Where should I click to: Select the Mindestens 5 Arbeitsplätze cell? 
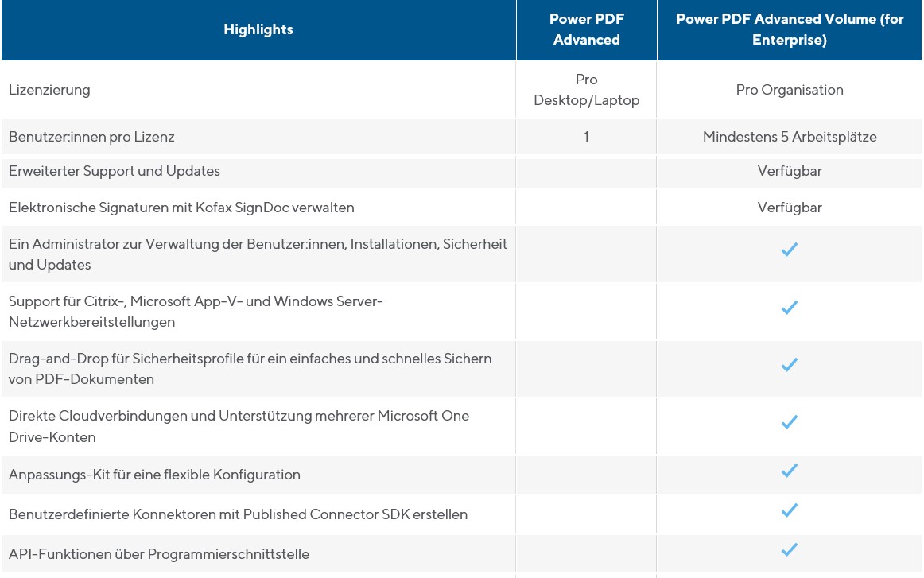pos(790,137)
